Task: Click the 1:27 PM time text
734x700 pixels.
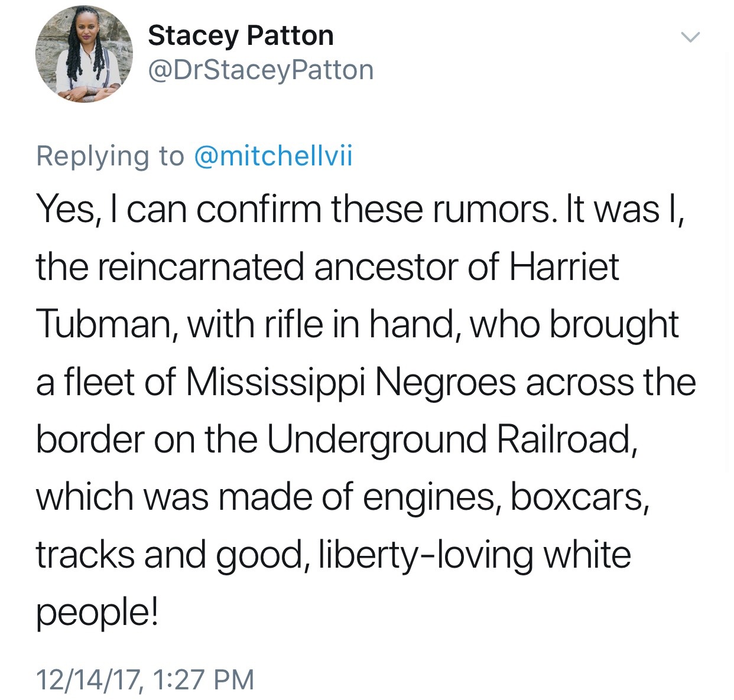Action: [203, 679]
